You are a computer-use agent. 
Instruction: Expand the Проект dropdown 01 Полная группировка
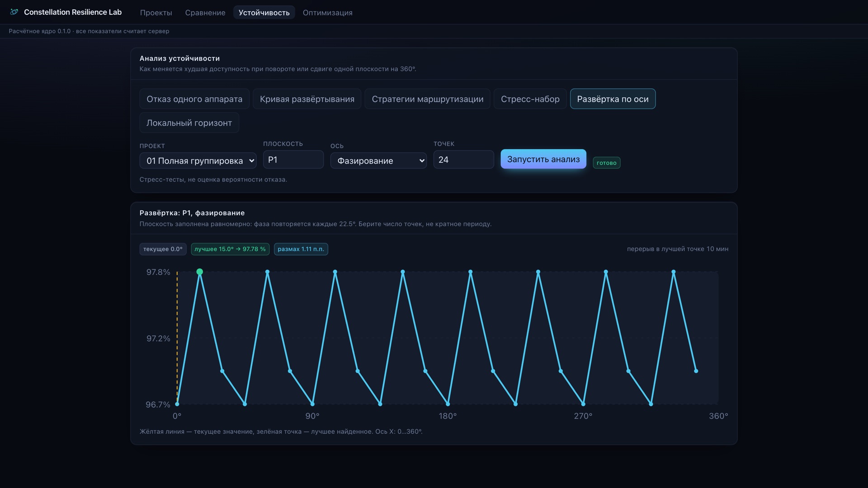pyautogui.click(x=198, y=161)
